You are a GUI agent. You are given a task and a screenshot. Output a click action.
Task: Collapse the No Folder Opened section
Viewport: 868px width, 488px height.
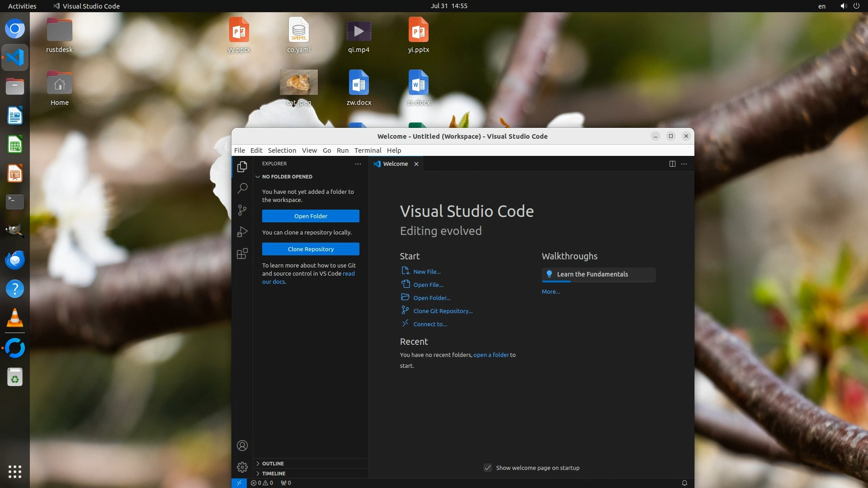click(x=287, y=177)
